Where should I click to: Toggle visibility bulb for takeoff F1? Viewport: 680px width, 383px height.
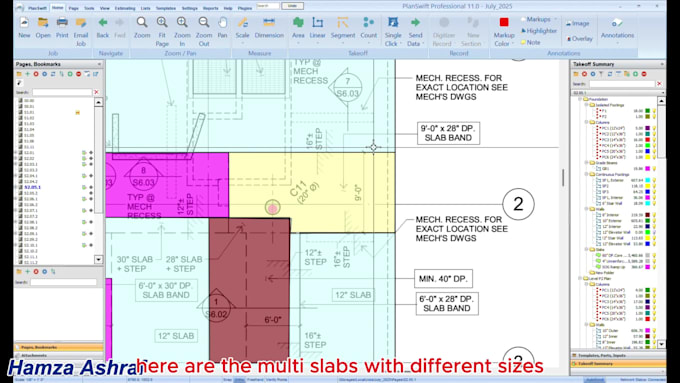click(654, 111)
